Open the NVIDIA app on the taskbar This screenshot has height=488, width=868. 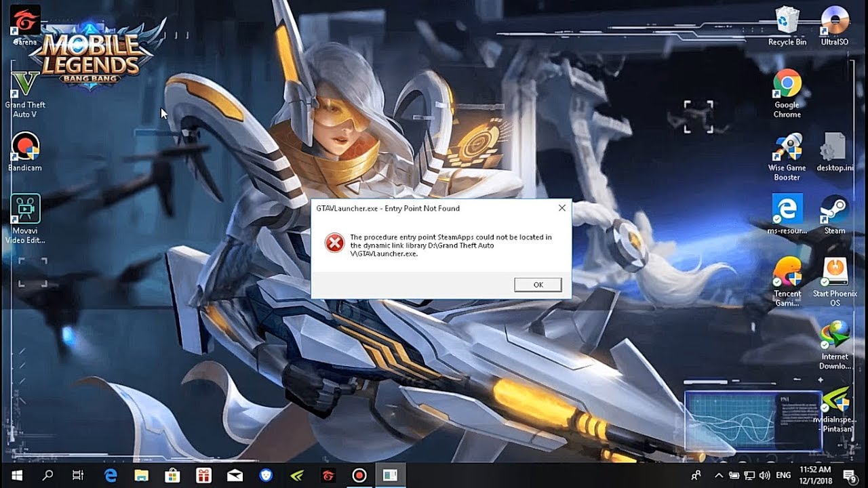pyautogui.click(x=297, y=475)
